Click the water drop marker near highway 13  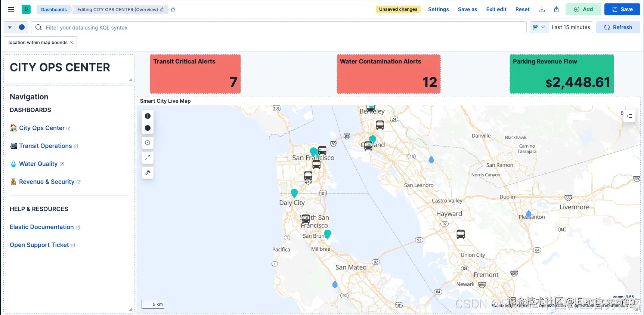point(431,160)
